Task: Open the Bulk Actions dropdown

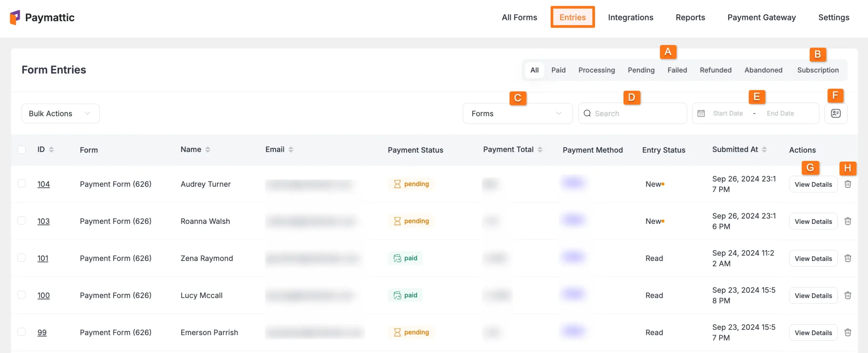Action: point(60,113)
